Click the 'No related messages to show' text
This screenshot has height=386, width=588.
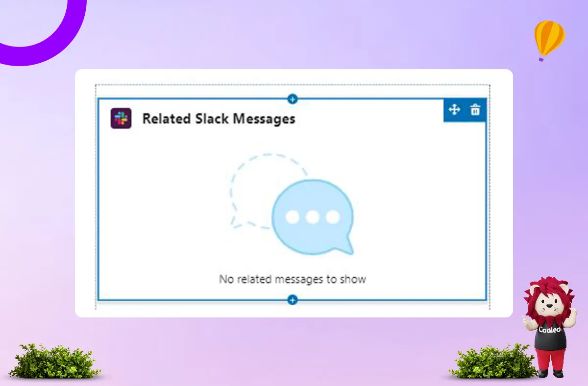click(293, 279)
